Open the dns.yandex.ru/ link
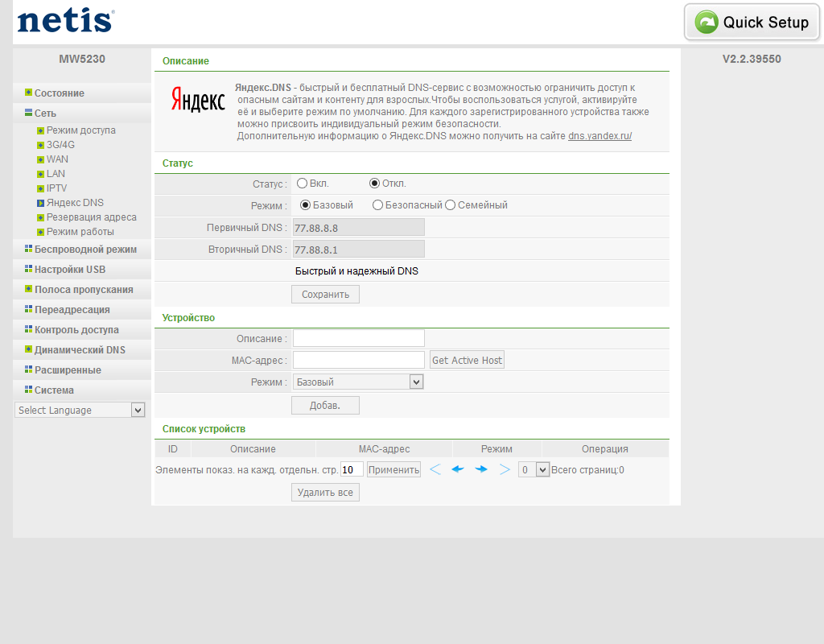Image resolution: width=824 pixels, height=644 pixels. click(599, 135)
